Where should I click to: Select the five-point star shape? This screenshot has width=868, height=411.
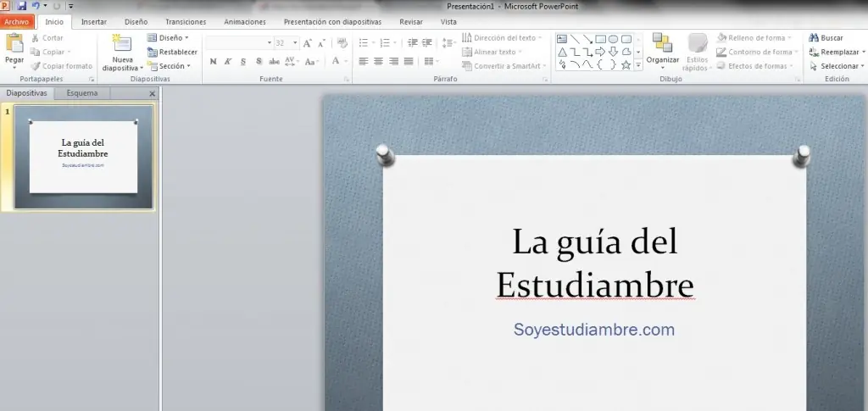(626, 64)
